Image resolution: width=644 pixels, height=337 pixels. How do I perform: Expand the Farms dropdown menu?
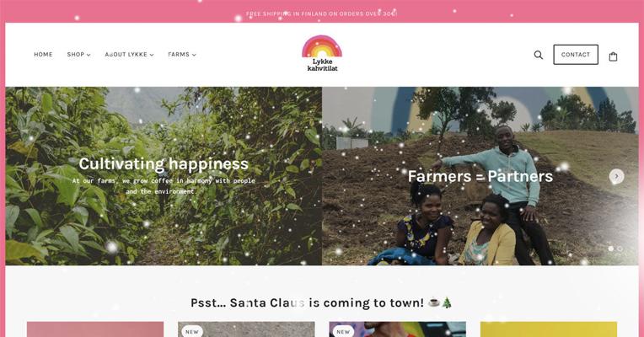[182, 55]
